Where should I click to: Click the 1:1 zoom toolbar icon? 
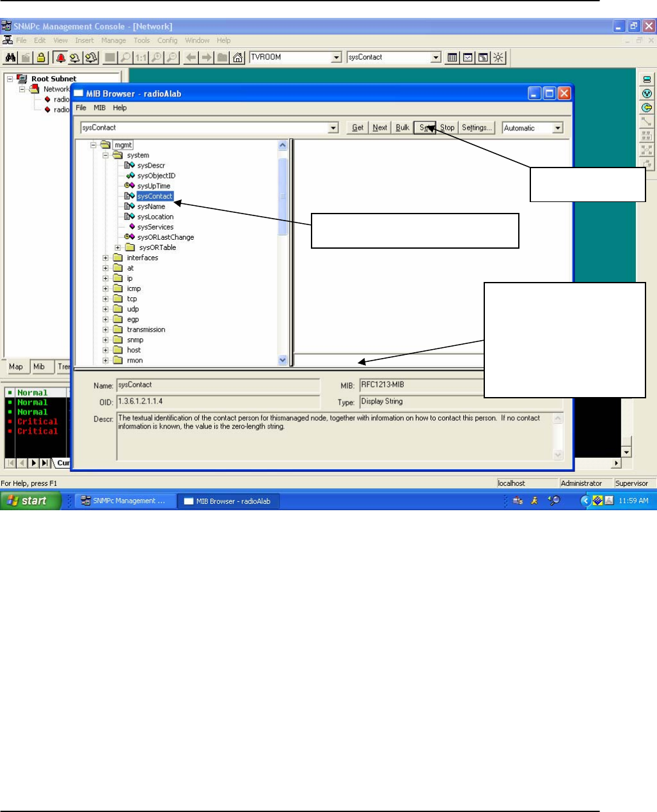coord(141,58)
